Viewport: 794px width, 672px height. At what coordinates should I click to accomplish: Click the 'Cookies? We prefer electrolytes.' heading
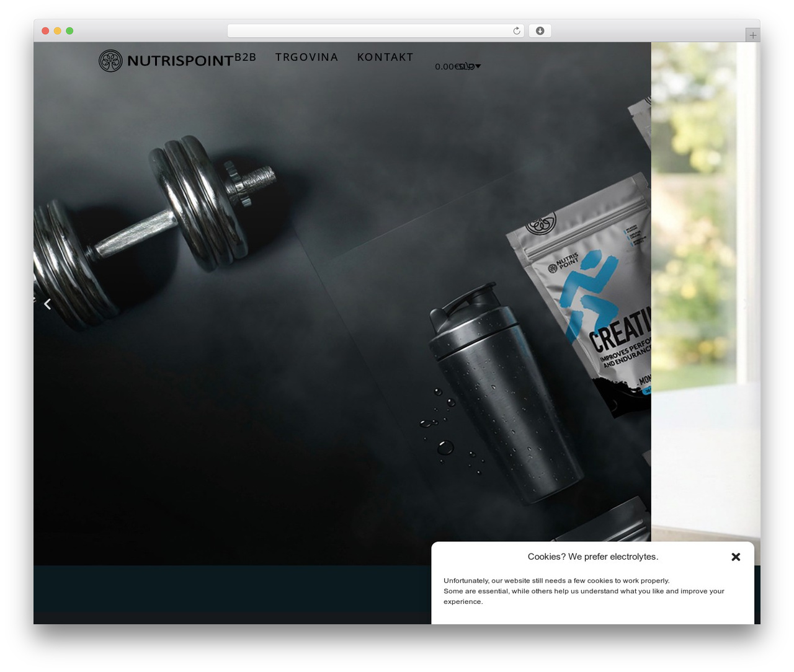click(x=593, y=557)
